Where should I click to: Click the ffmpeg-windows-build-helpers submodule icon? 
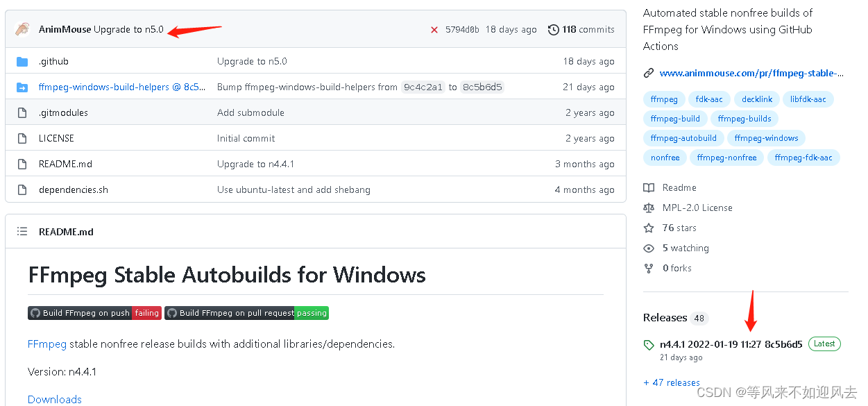pyautogui.click(x=22, y=87)
